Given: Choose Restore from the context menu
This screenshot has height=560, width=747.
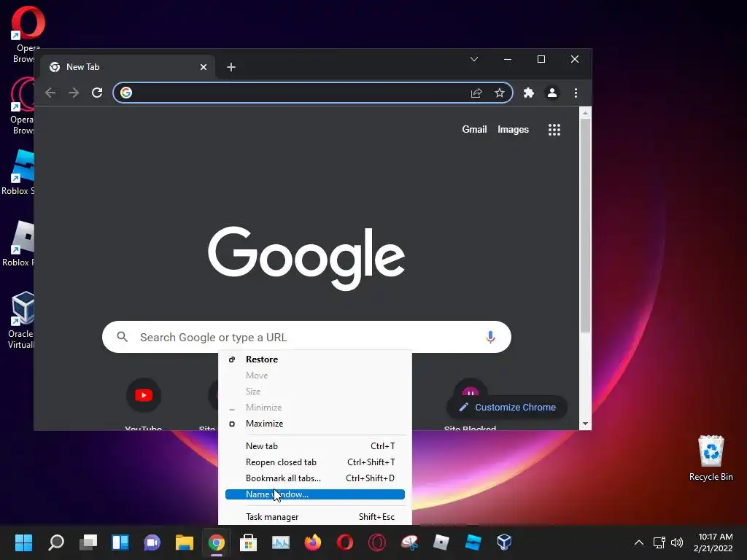Looking at the screenshot, I should (x=315, y=359).
